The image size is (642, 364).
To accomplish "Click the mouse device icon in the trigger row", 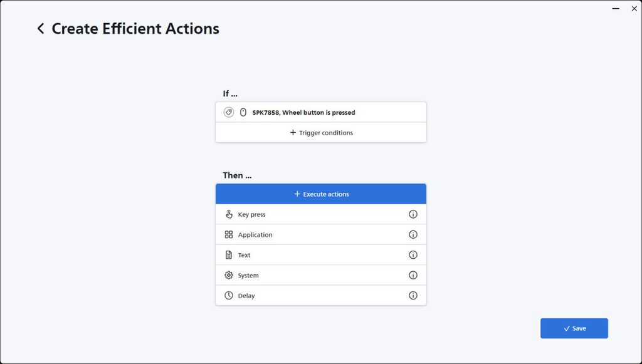I will (x=243, y=112).
